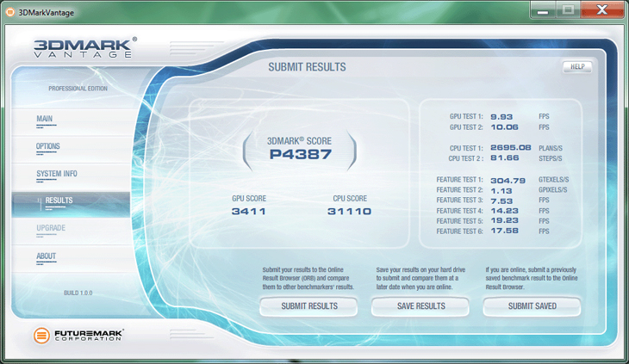This screenshot has height=364, width=629.
Task: Click the Submit Results button
Action: click(308, 306)
